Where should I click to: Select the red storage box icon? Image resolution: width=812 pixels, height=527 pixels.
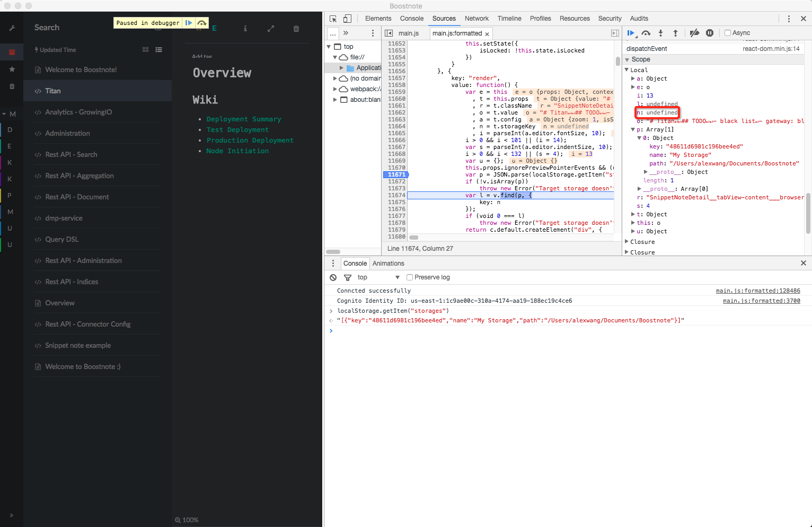12,52
